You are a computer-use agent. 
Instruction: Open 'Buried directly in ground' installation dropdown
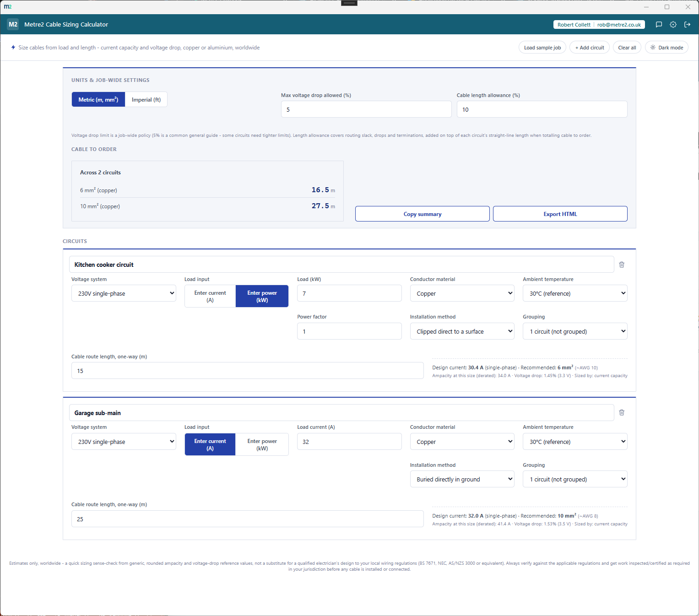(462, 479)
